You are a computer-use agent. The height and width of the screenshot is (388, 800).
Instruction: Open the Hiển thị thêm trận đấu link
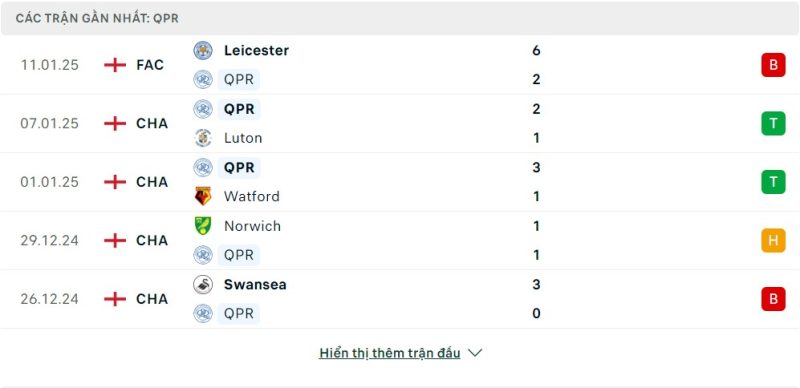click(390, 353)
